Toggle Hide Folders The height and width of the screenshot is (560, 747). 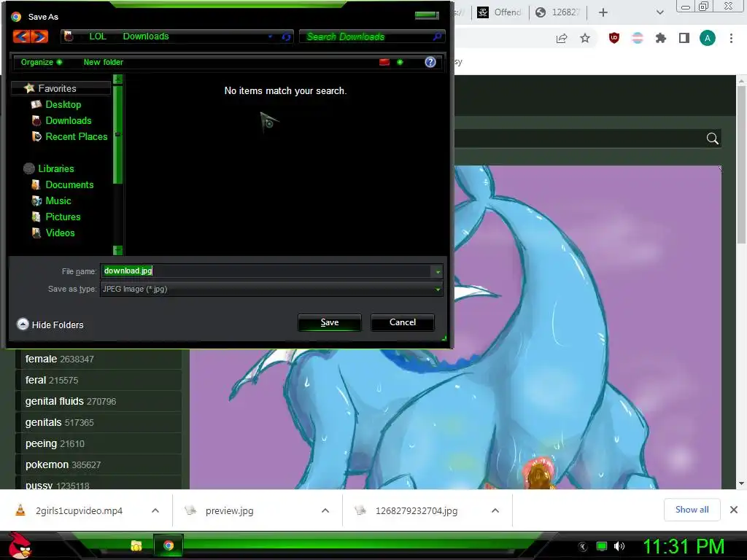(x=50, y=324)
